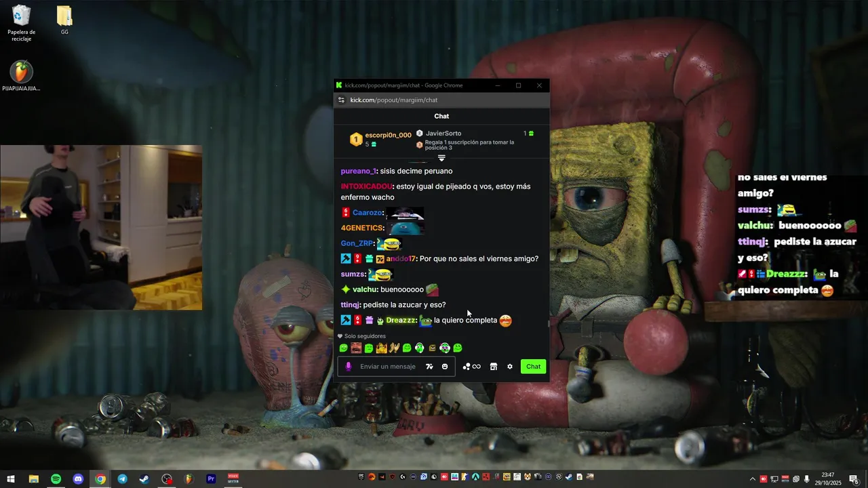Open the emoji picker smiley icon

point(445,367)
